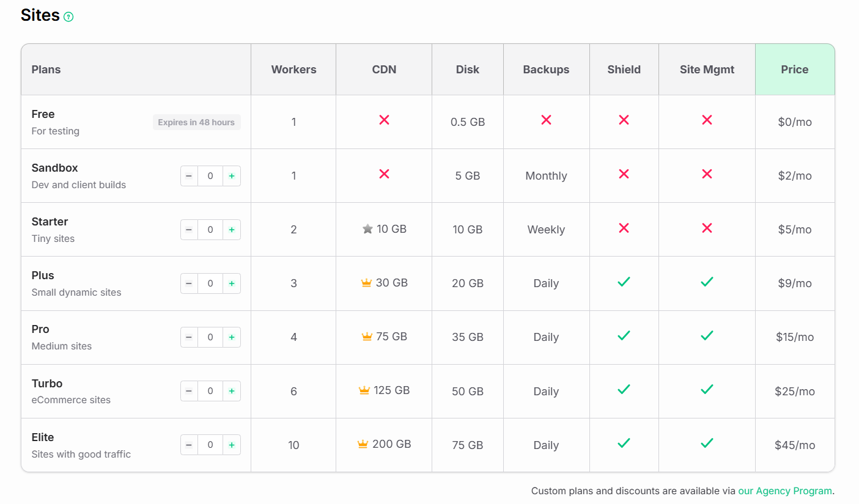Click the Elite plan quantity field

[210, 445]
